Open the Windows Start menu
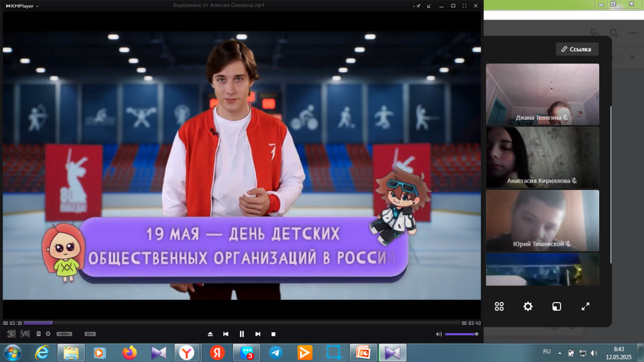The height and width of the screenshot is (362, 644). coord(12,352)
